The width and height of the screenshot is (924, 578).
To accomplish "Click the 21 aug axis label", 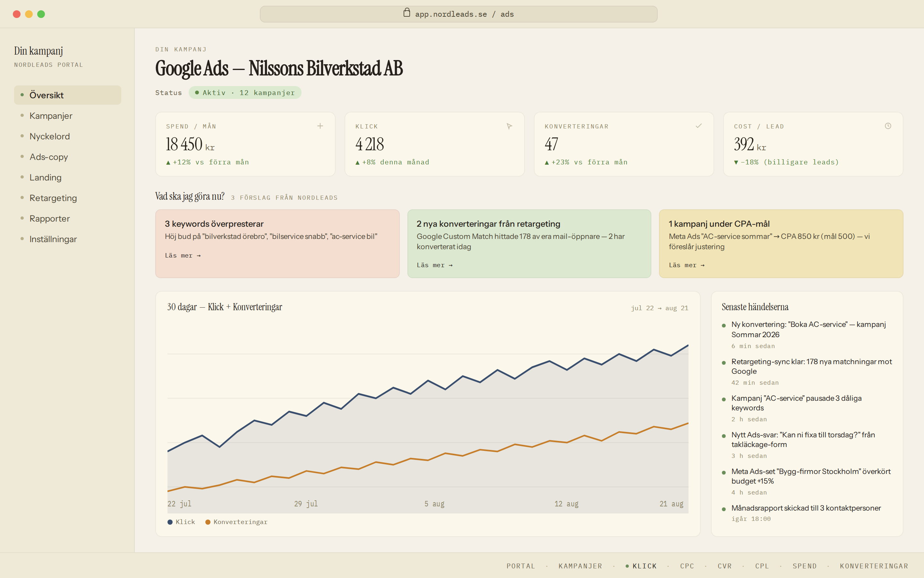I will 671,504.
